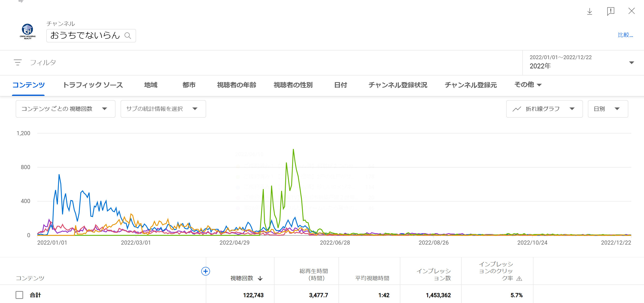Viewport: 644px width, 303px height.
Task: Sort by 総再生時間(時間) column header
Action: pos(314,275)
